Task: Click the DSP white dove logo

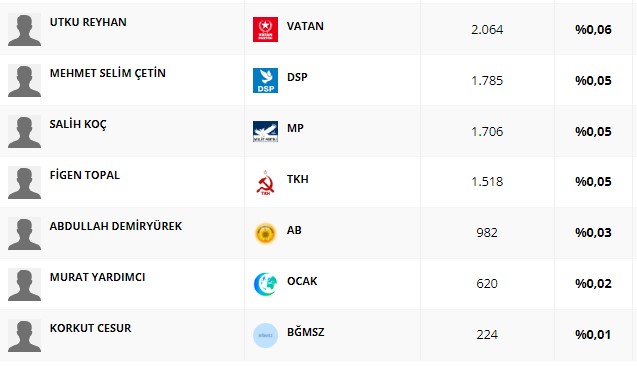Action: coord(265,80)
